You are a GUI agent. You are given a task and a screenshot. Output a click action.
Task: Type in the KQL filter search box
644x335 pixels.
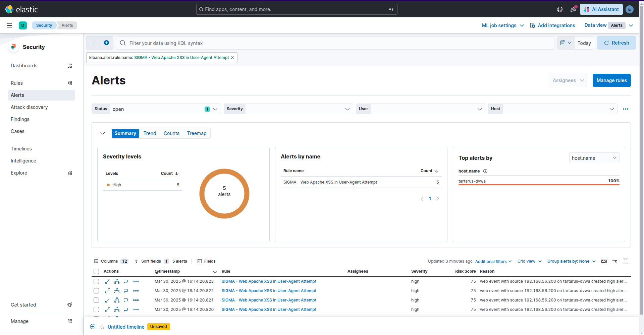(335, 43)
